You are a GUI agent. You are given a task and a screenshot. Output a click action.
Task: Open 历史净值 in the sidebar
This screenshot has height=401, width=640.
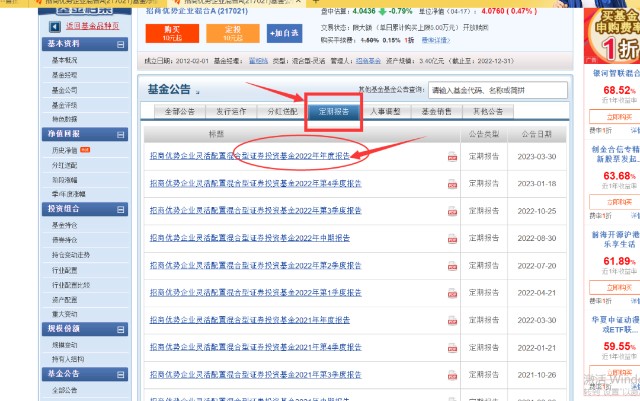coord(66,149)
